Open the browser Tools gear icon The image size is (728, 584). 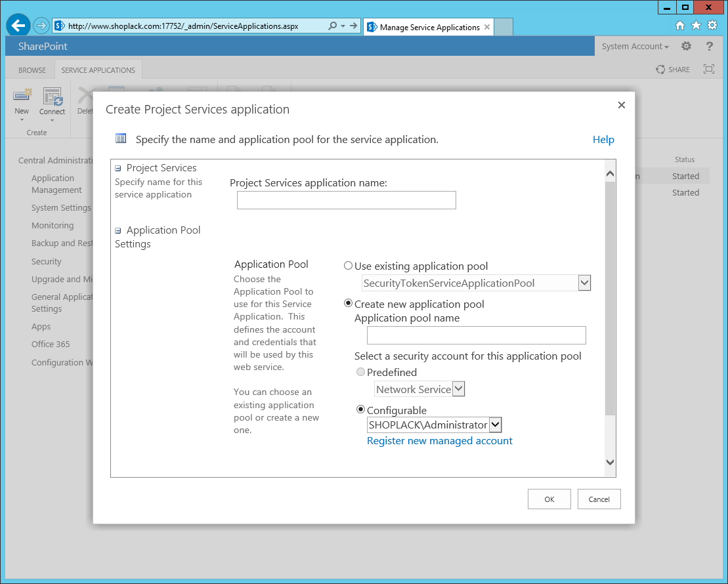tap(712, 26)
